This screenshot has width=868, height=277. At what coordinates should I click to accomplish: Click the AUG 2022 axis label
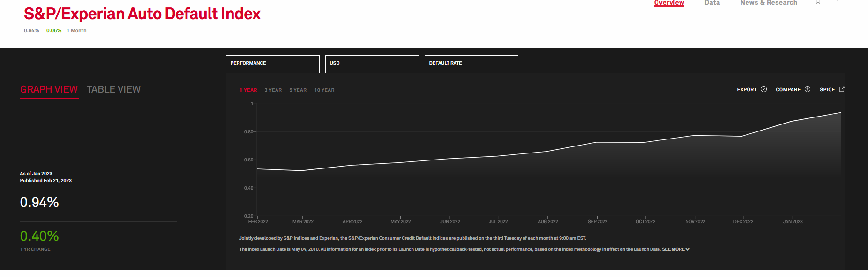[548, 222]
